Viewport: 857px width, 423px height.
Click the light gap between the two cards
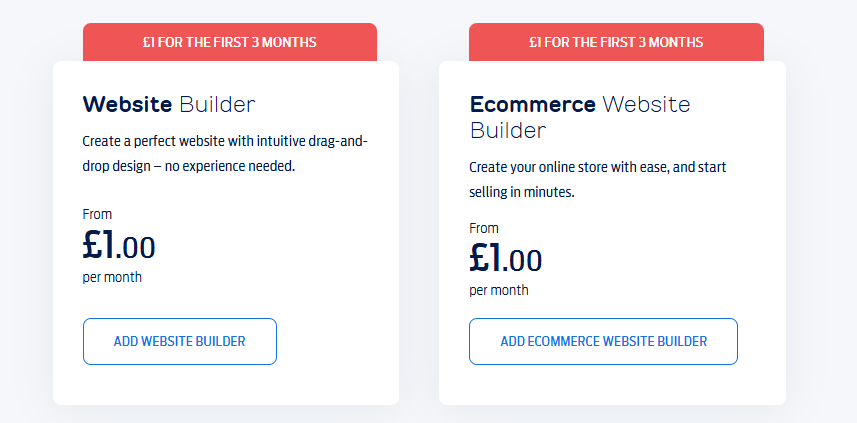point(419,230)
